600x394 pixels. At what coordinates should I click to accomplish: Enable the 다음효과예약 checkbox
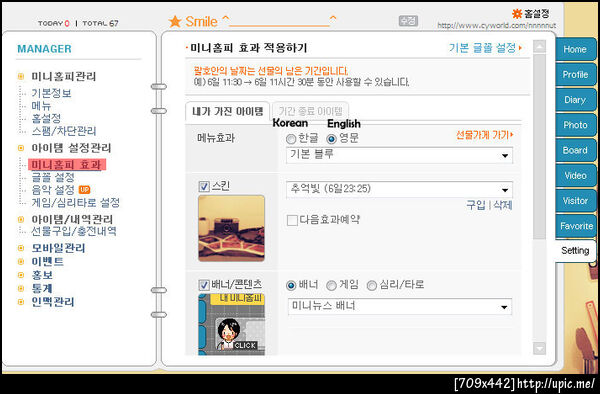tap(292, 220)
